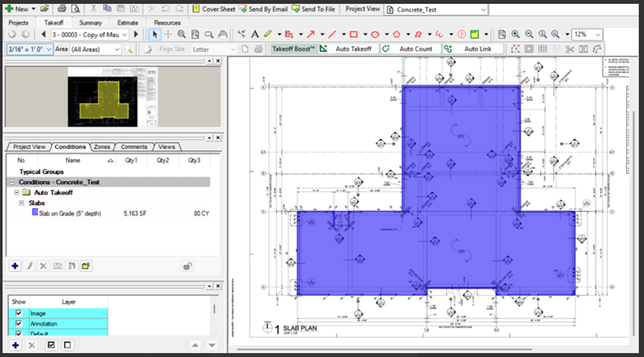Open the Zones panel tab
This screenshot has width=644, height=357.
pyautogui.click(x=102, y=146)
